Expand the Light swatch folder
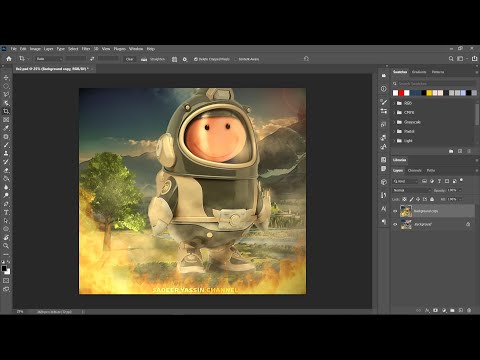 coord(394,141)
